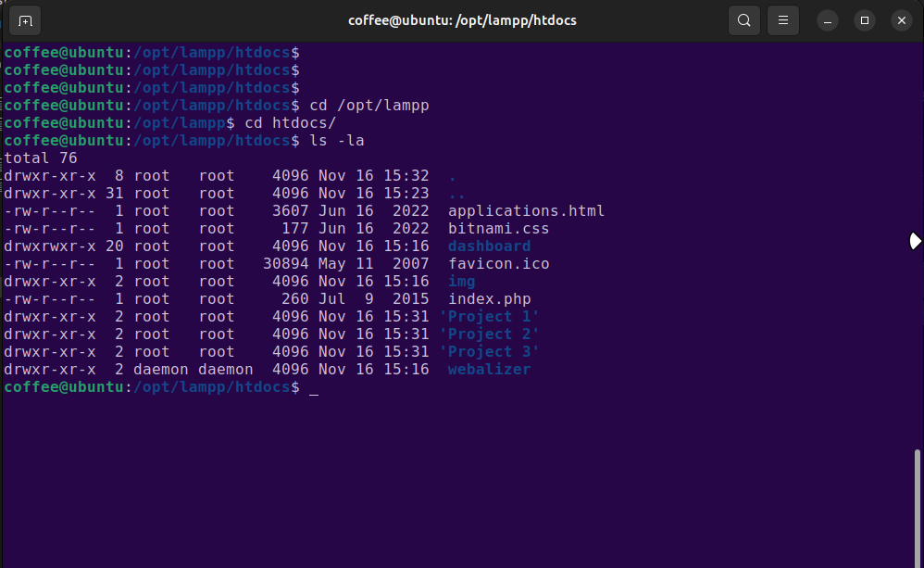Image resolution: width=924 pixels, height=568 pixels.
Task: Click the /opt/lampp/htdocs path in the last prompt
Action: (x=212, y=386)
